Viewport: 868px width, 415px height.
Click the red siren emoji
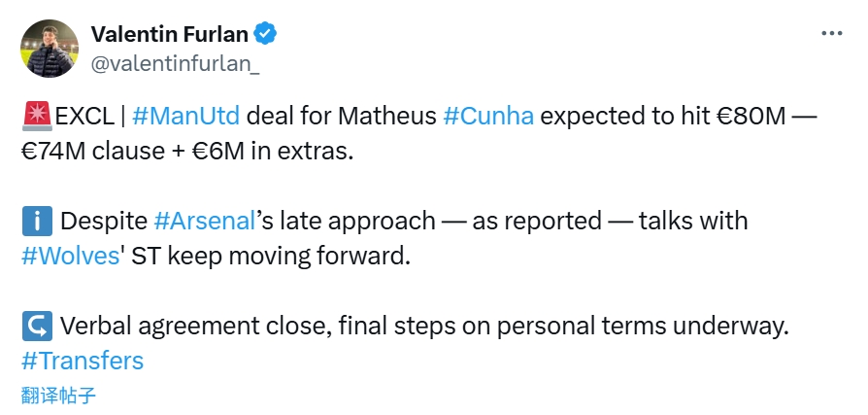pos(36,118)
